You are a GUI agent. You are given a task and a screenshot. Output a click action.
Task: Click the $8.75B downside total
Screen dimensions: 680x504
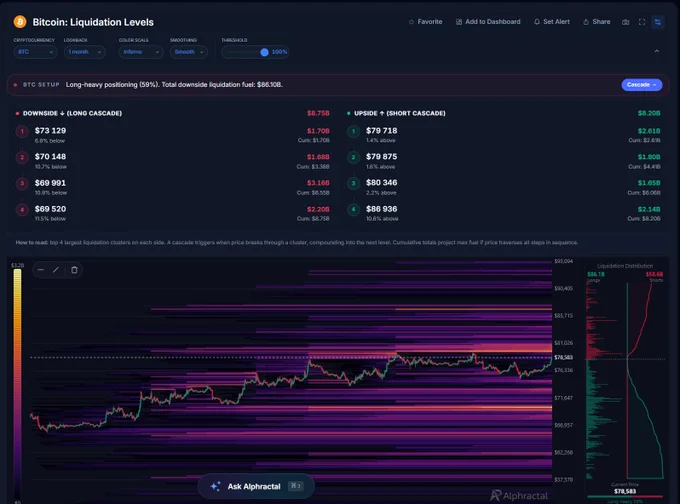tap(318, 113)
